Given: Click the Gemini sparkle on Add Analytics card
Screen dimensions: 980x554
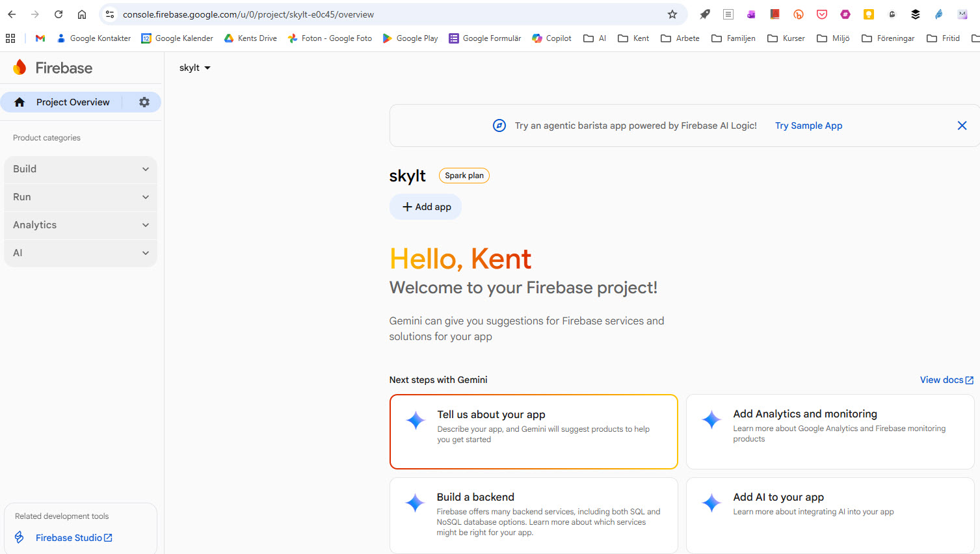Looking at the screenshot, I should (x=711, y=420).
